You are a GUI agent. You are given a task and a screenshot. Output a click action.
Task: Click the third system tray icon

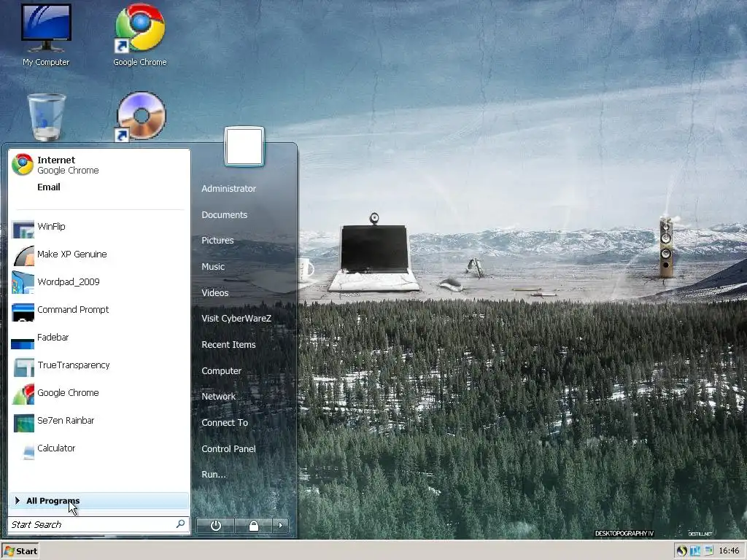(708, 550)
